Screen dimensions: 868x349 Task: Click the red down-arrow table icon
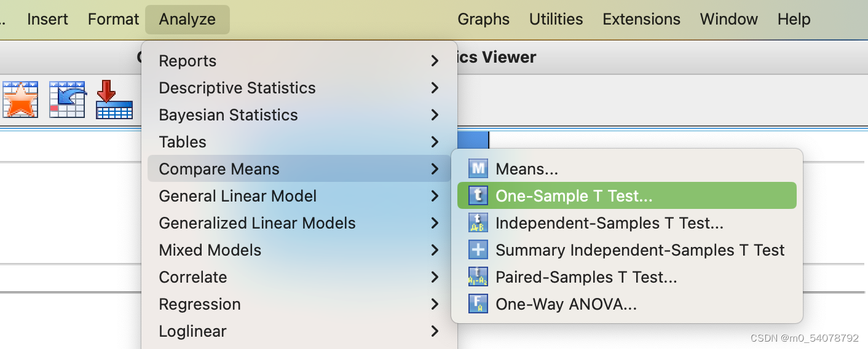tap(114, 100)
